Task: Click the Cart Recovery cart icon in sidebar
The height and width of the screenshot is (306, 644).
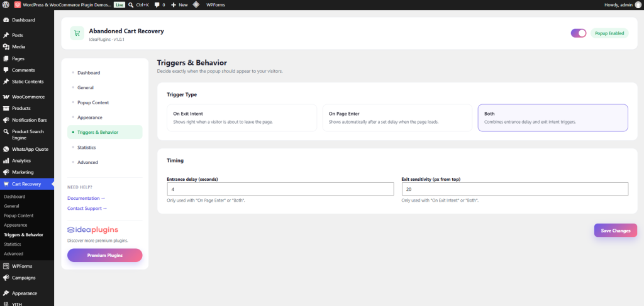Action: pyautogui.click(x=6, y=184)
